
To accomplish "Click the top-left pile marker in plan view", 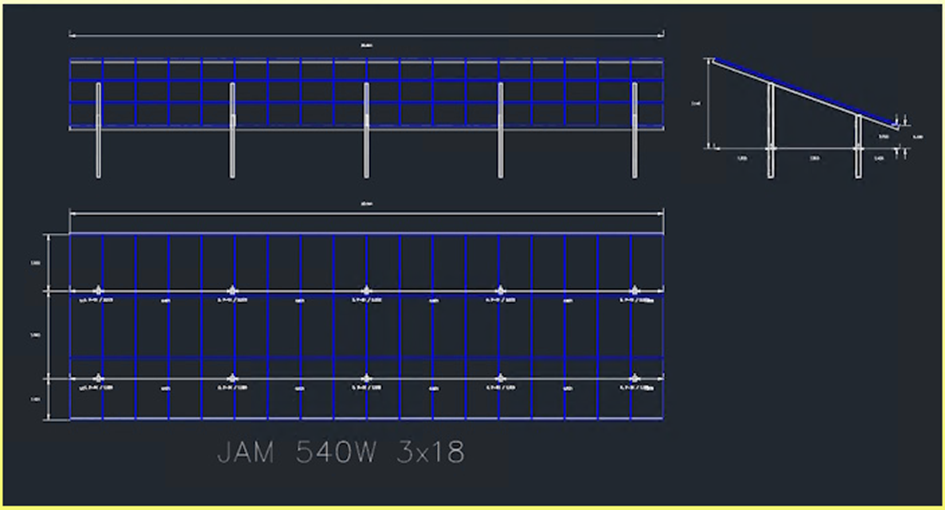I will click(x=98, y=291).
